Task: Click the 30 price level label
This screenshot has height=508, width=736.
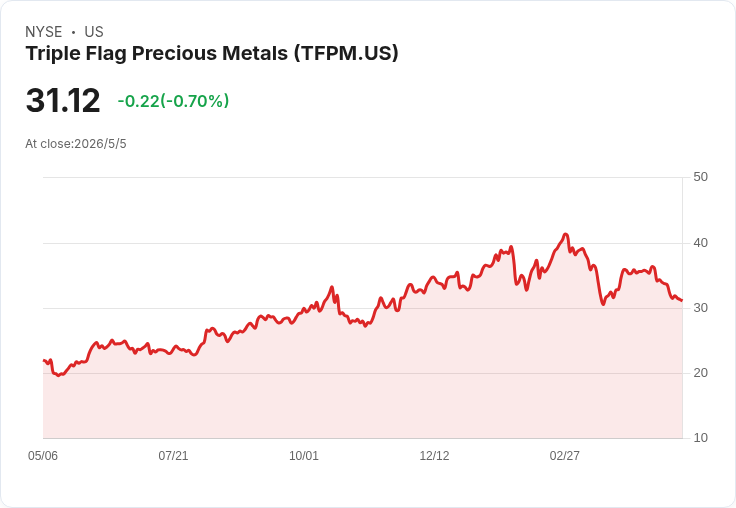Action: [700, 308]
